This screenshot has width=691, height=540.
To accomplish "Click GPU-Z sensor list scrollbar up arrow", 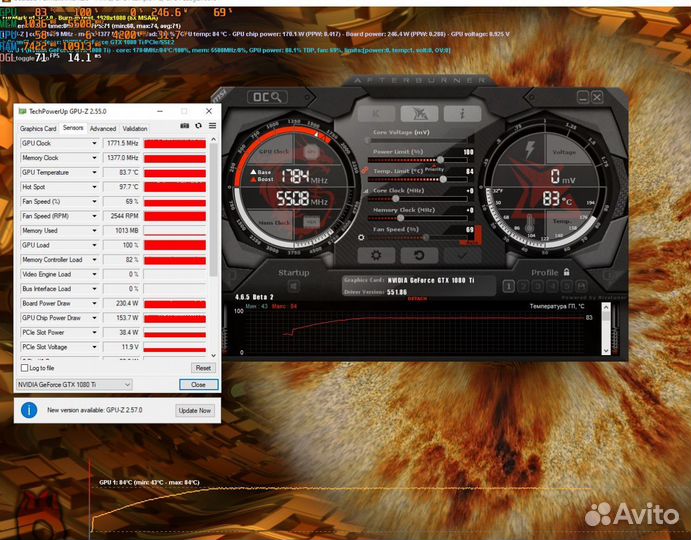I will [214, 140].
